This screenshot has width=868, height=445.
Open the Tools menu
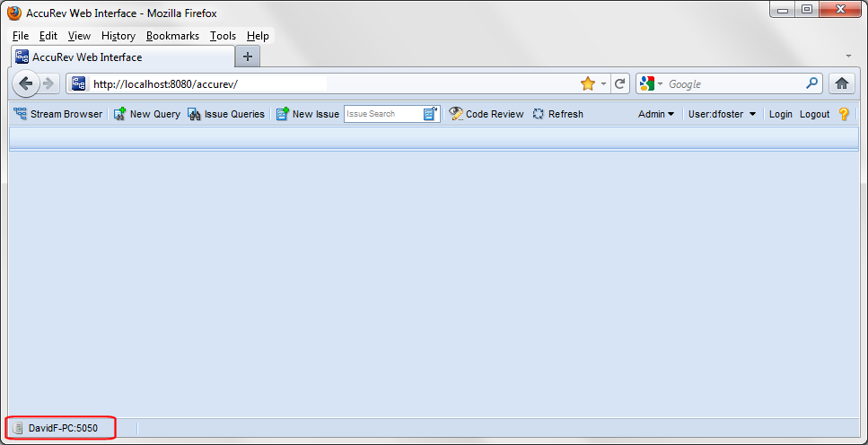[x=223, y=36]
